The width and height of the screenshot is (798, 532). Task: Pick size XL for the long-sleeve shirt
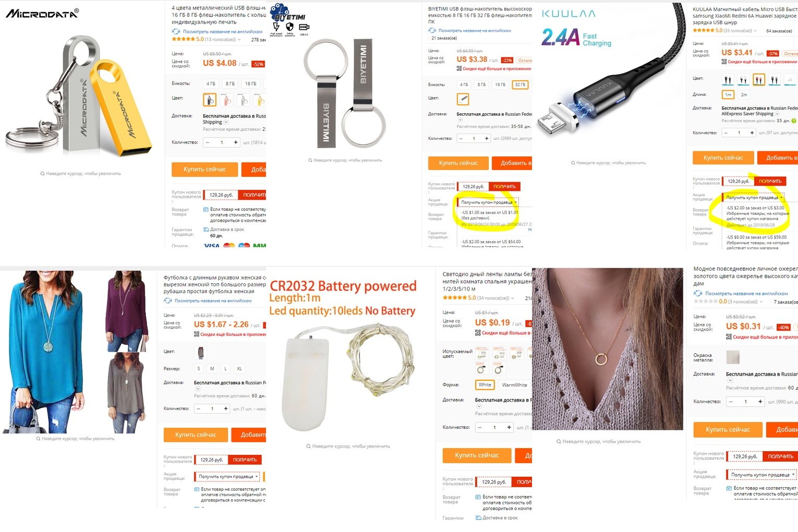point(239,368)
